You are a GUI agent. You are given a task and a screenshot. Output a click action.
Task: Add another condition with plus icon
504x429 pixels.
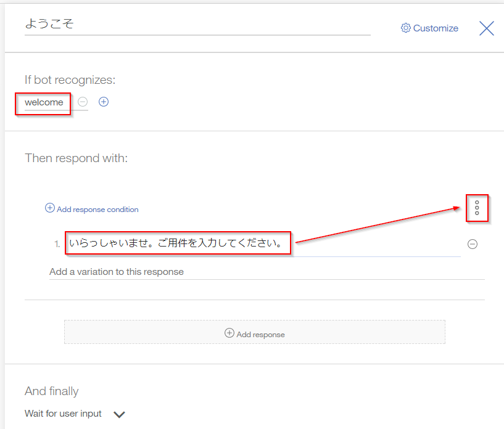(x=104, y=102)
